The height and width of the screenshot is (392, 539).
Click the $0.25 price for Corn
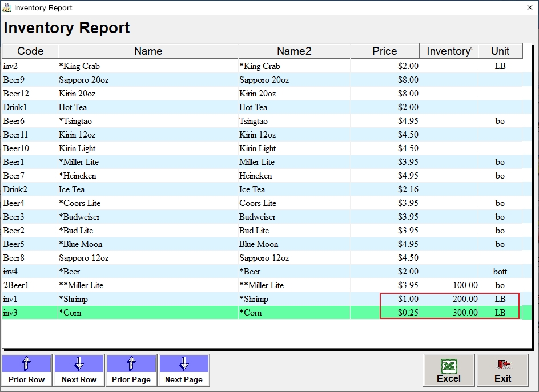385,313
